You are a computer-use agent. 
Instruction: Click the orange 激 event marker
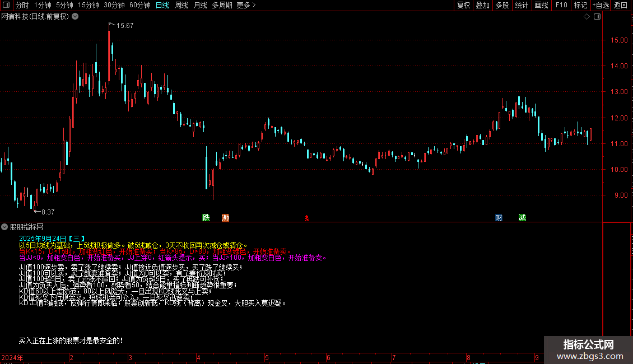[x=225, y=218]
